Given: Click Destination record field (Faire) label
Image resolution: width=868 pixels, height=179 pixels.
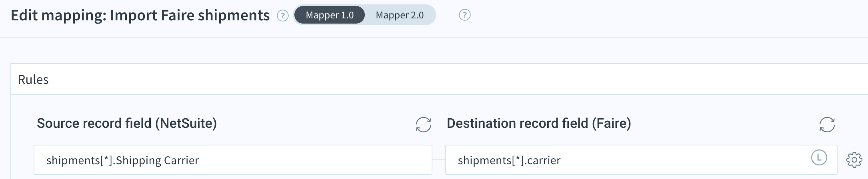Looking at the screenshot, I should [x=539, y=123].
